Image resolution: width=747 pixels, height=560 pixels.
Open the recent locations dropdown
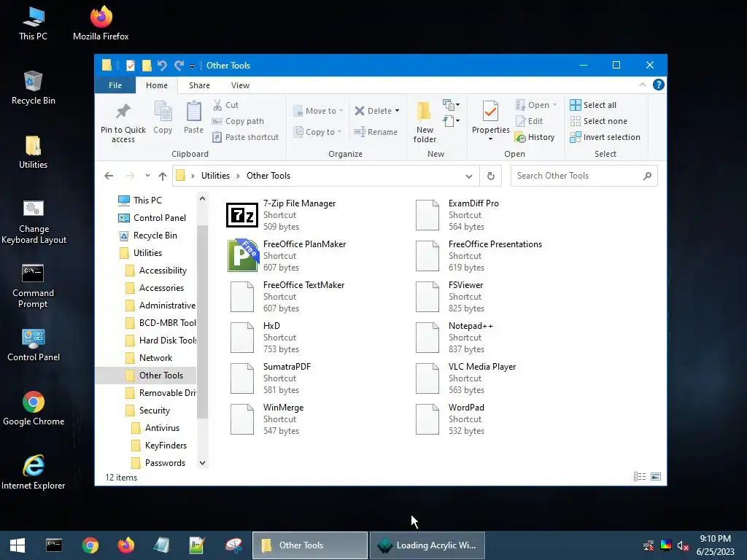coord(147,176)
